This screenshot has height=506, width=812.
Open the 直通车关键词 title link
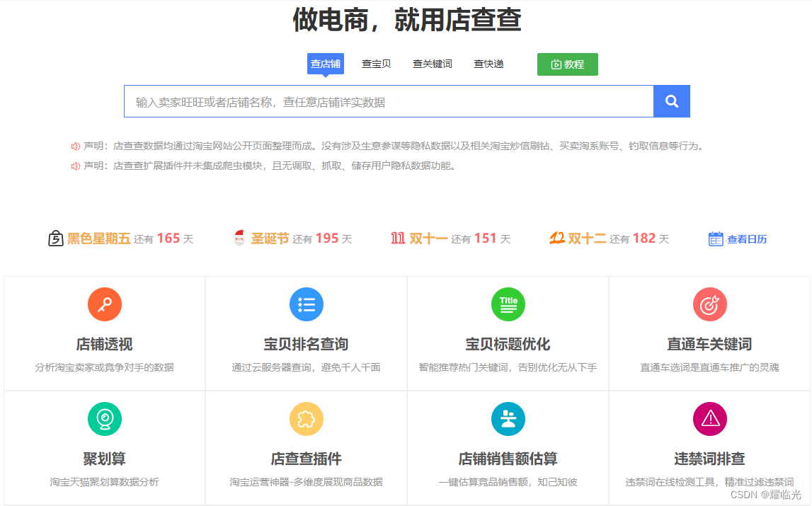point(709,344)
